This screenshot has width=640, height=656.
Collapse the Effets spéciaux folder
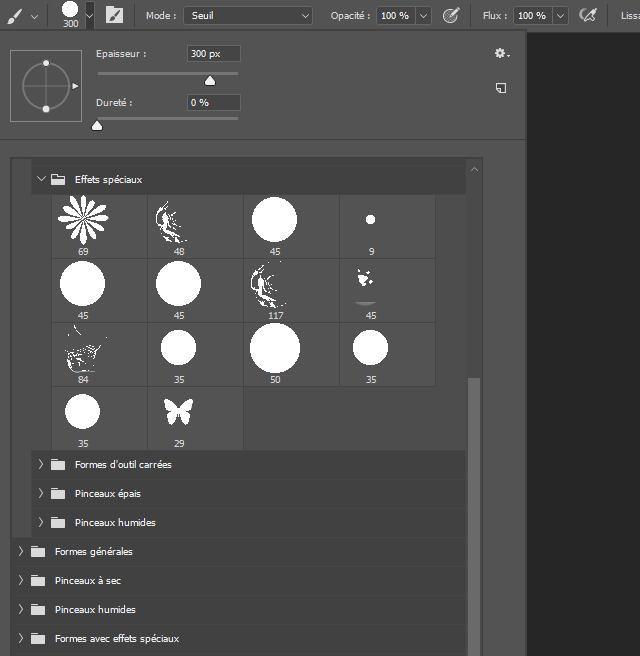pos(41,180)
